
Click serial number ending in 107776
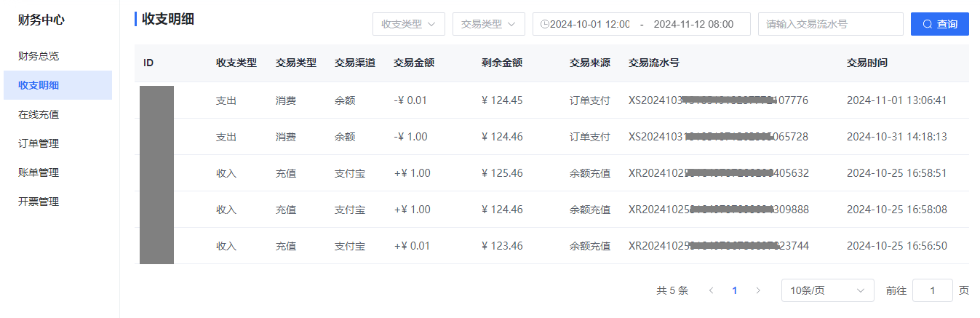719,100
